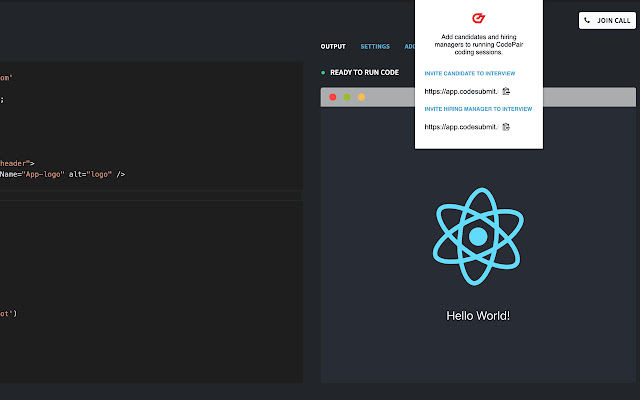Screen dimensions: 640x400
Task: Select the hiring manager invite URL field
Action: (461, 127)
